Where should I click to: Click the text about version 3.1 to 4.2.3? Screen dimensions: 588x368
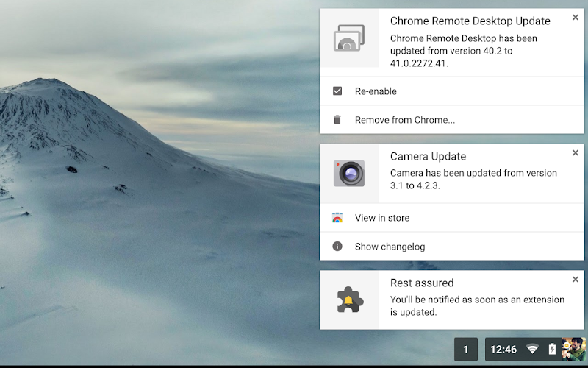(473, 179)
